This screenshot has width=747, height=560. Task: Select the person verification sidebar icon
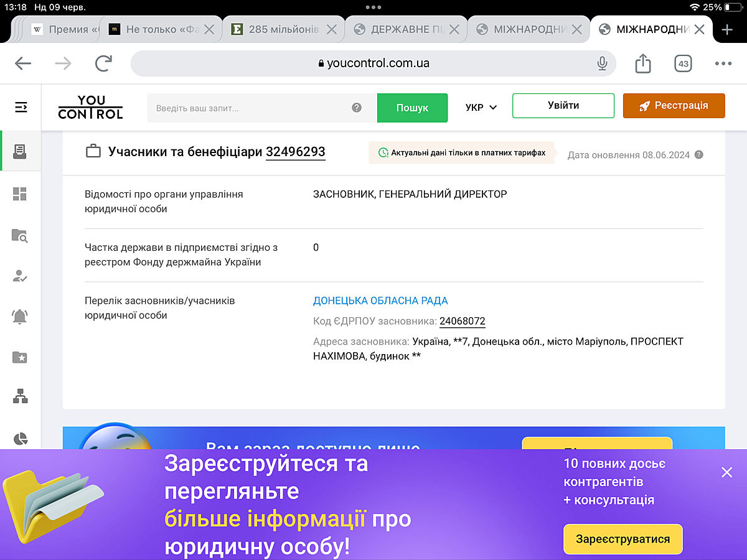click(x=20, y=276)
